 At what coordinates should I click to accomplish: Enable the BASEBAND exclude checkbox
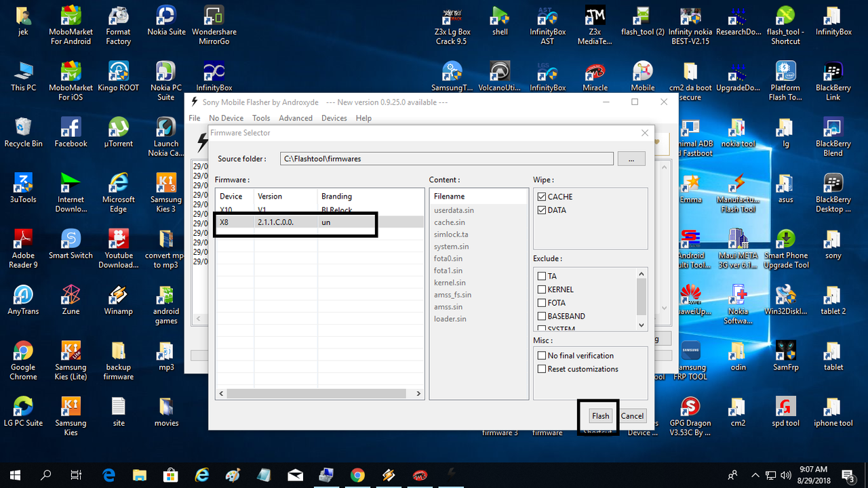click(542, 316)
